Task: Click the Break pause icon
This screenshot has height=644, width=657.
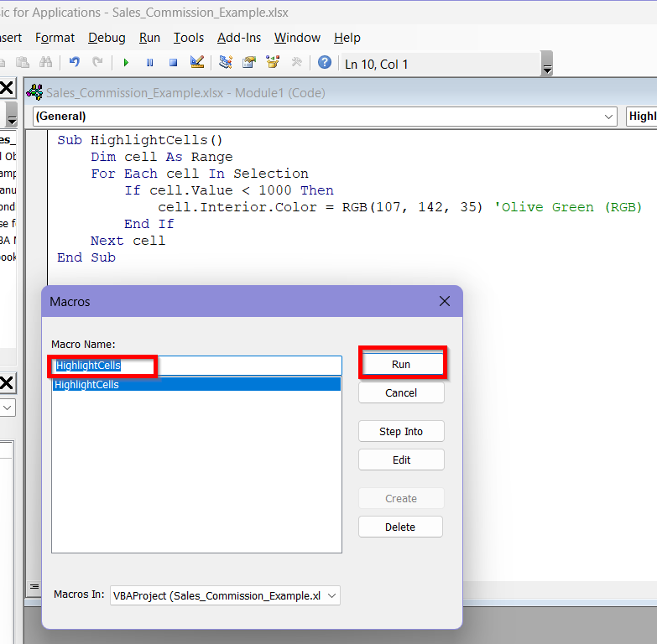Action: point(149,63)
